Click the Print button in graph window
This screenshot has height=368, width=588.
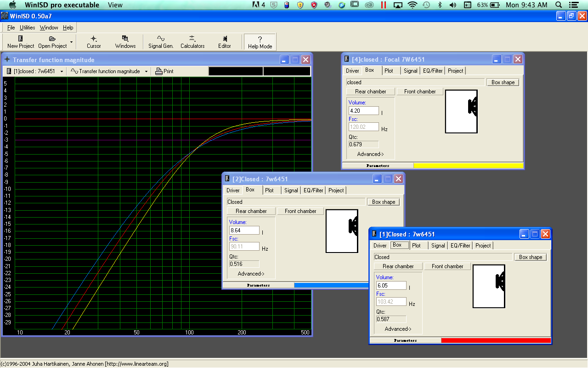164,71
